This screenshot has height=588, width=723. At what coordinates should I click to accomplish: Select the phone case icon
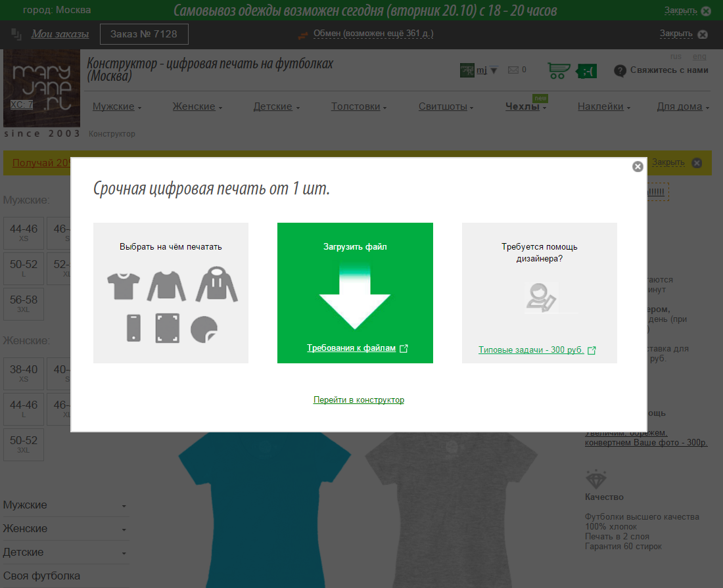[x=133, y=328]
